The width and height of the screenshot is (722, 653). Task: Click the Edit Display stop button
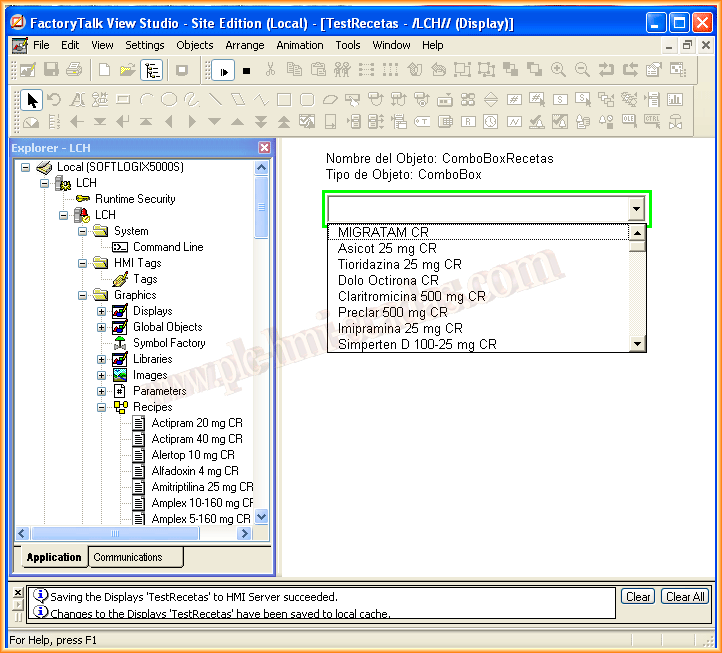coord(246,70)
